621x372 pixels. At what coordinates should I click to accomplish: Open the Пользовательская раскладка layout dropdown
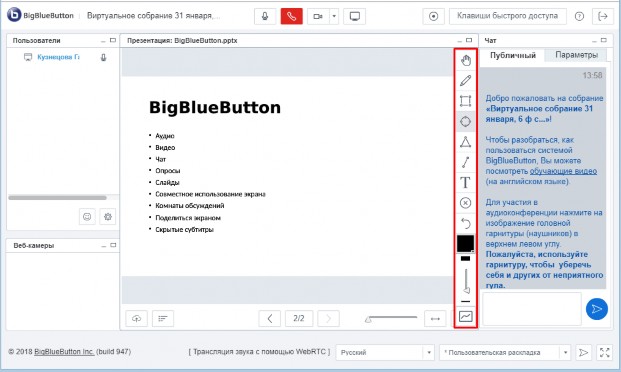[505, 352]
